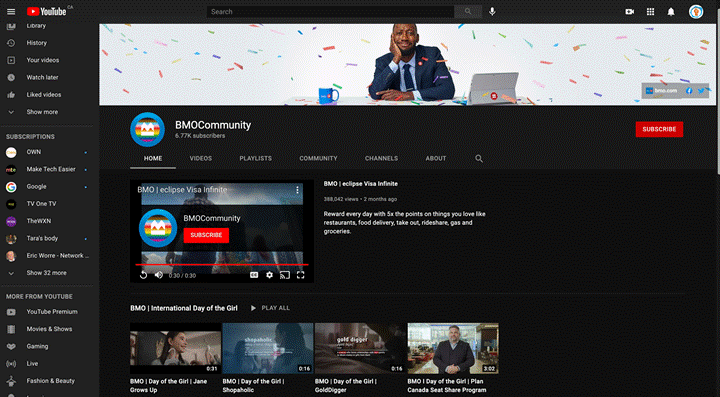Open video player settings gear
The width and height of the screenshot is (720, 397).
click(270, 275)
